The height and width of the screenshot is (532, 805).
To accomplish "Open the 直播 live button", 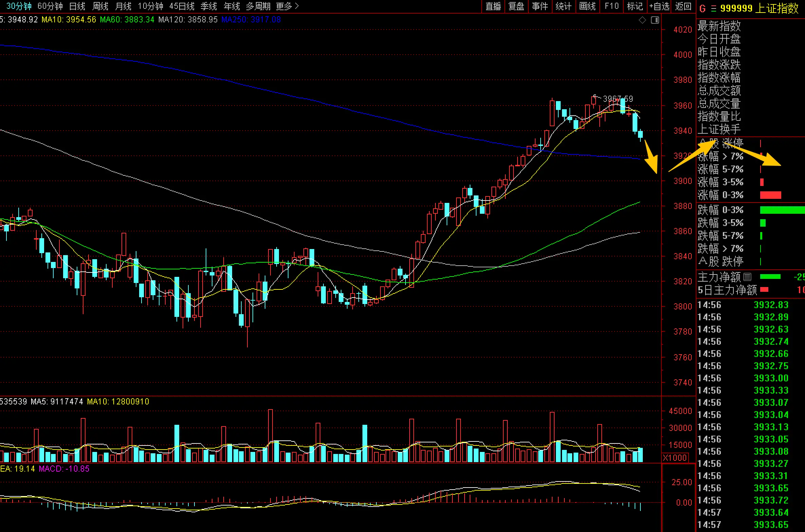I will 493,6.
